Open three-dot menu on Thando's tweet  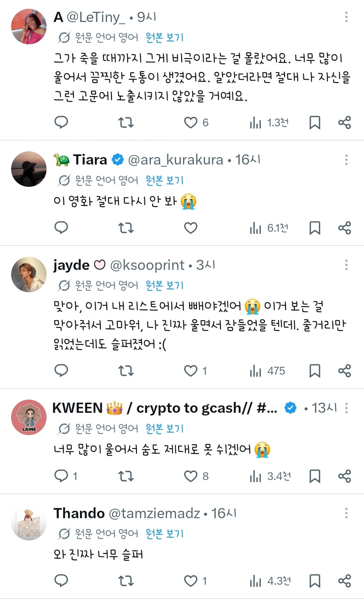tap(346, 513)
